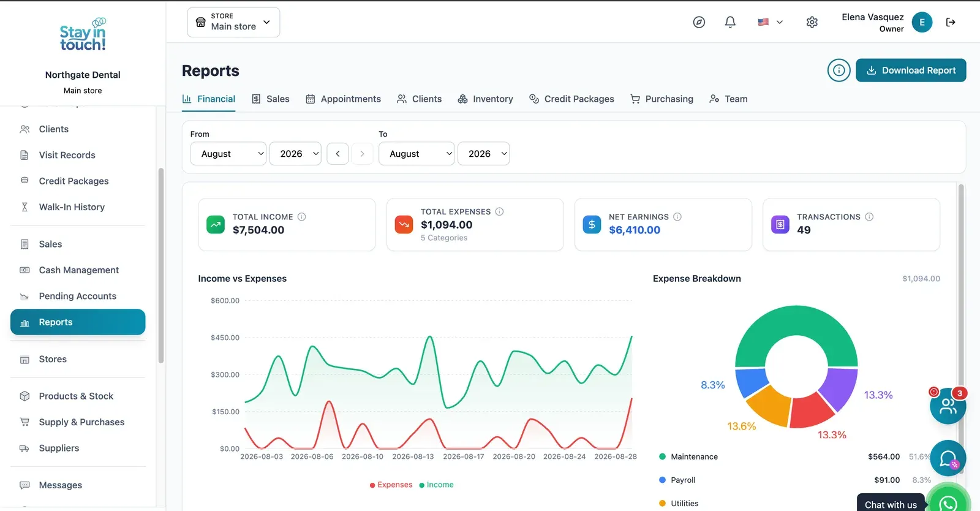Click the info circle beside Download Report
The width and height of the screenshot is (980, 511).
coord(839,70)
